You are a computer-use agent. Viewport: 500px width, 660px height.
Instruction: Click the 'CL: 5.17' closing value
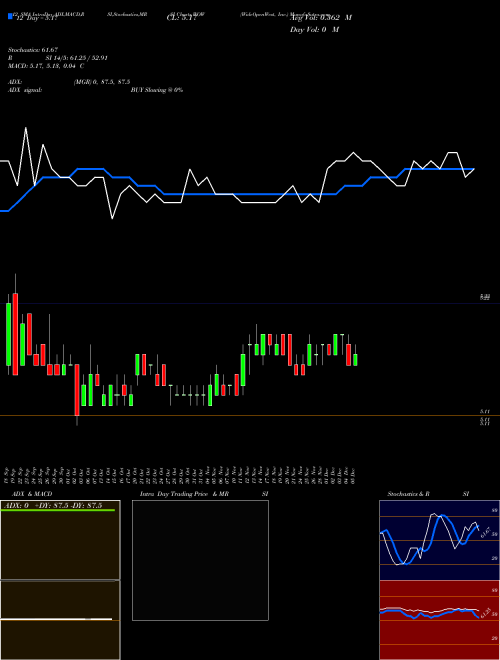tap(181, 18)
